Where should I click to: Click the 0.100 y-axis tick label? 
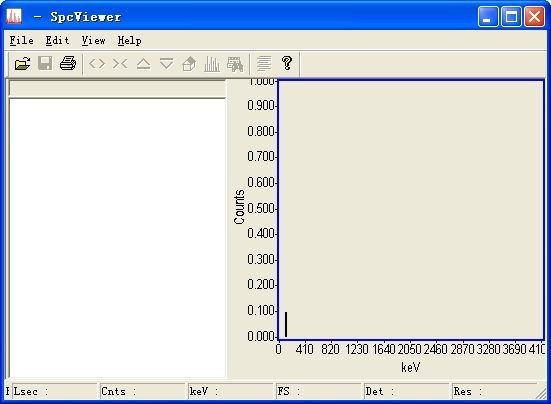tap(261, 311)
